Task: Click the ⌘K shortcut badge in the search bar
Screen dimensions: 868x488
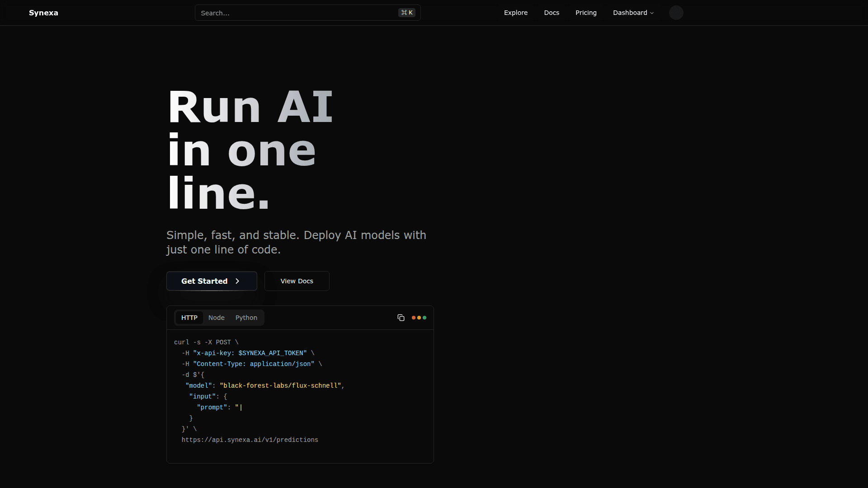Action: pyautogui.click(x=407, y=13)
